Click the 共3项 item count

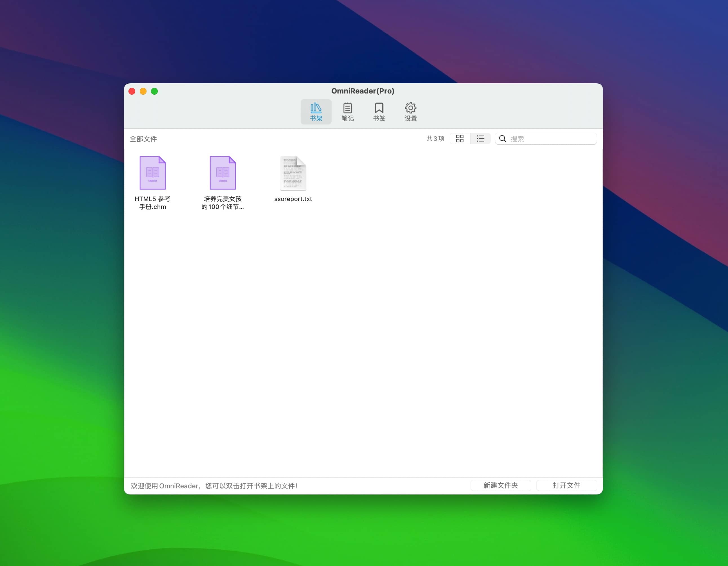tap(435, 139)
